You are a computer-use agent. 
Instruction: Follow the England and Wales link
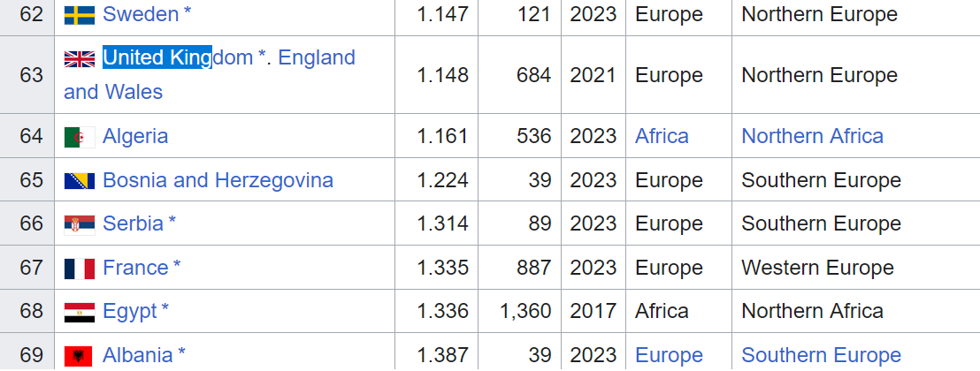tap(210, 74)
